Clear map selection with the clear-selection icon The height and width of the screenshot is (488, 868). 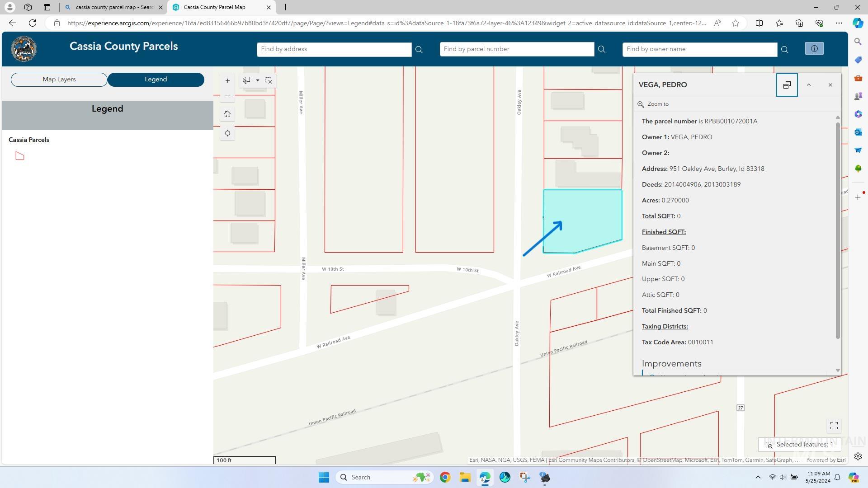click(269, 80)
